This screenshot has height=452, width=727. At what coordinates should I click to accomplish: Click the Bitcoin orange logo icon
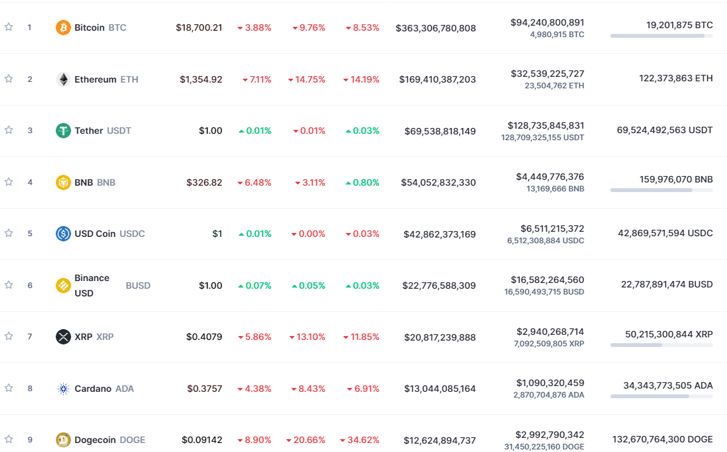point(63,27)
